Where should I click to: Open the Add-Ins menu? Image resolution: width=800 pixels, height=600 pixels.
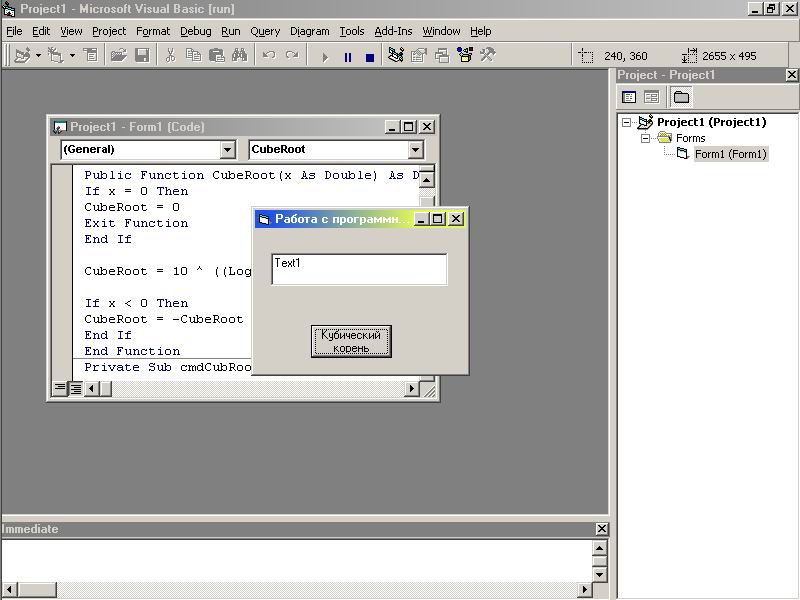pos(393,31)
